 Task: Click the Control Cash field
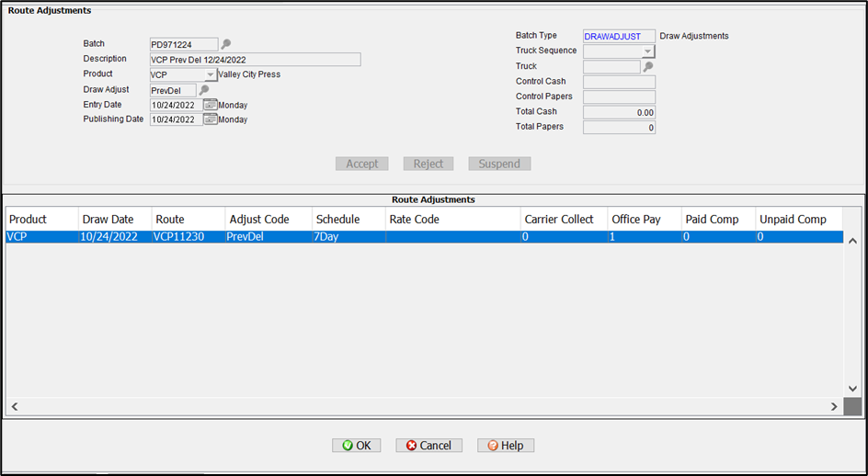click(619, 82)
